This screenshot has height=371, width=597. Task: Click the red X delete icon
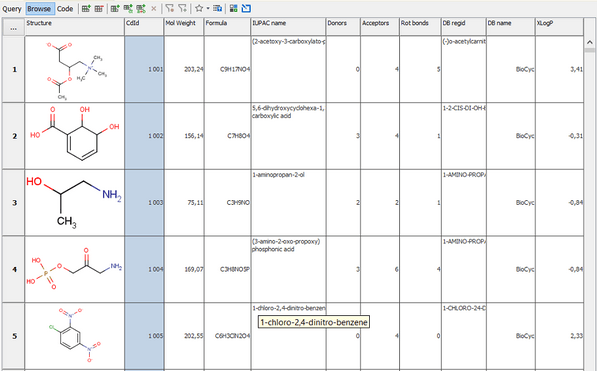click(154, 8)
